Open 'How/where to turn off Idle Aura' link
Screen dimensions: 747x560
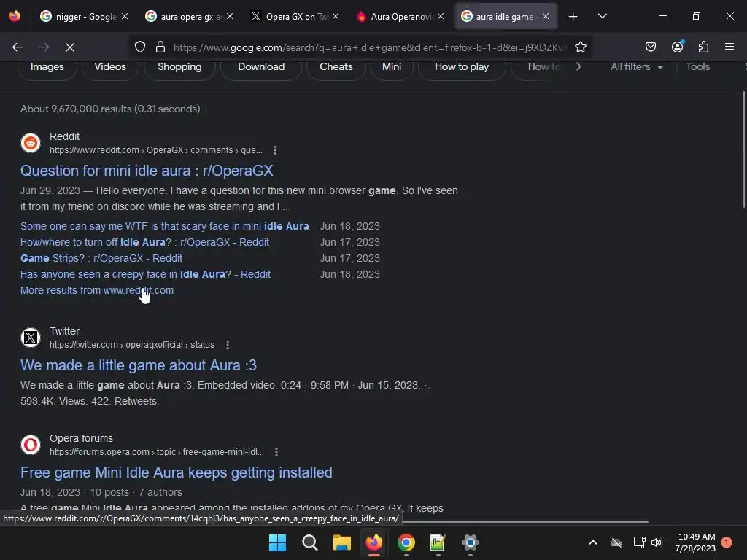coord(145,242)
